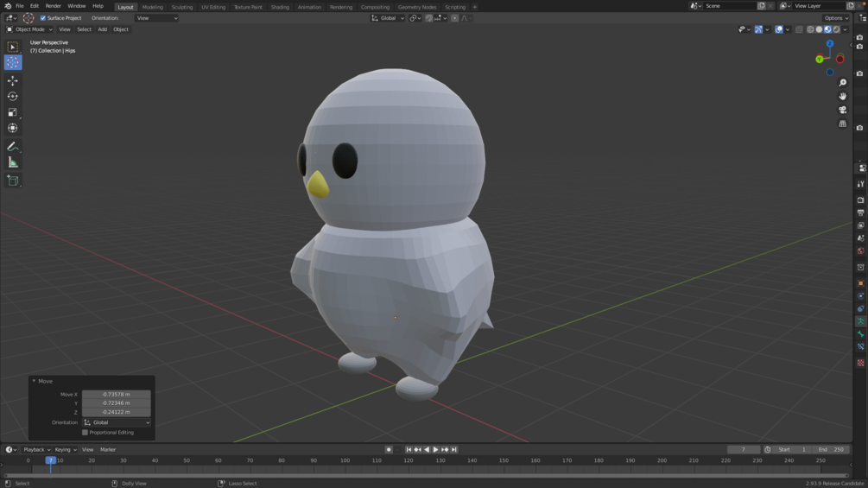Click the End frame 250 field
Image resolution: width=868 pixels, height=488 pixels.
[830, 450]
